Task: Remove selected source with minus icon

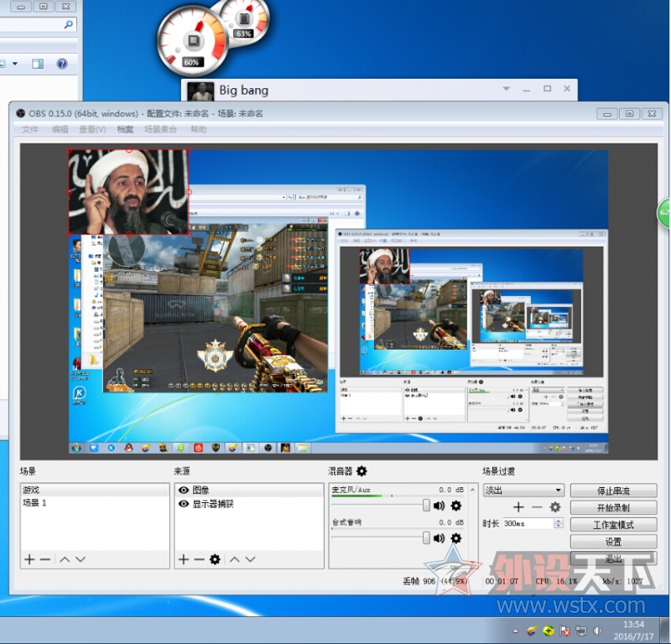Action: [199, 559]
